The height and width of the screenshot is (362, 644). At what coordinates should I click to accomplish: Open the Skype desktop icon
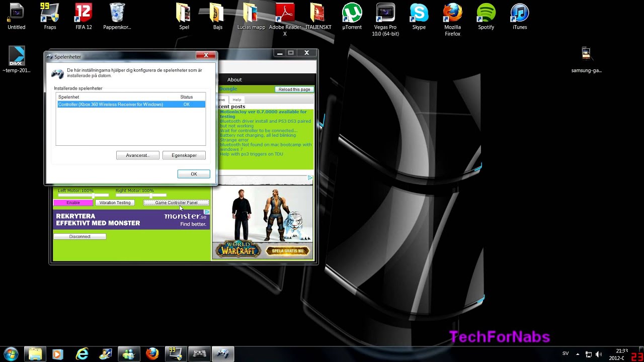tap(419, 15)
